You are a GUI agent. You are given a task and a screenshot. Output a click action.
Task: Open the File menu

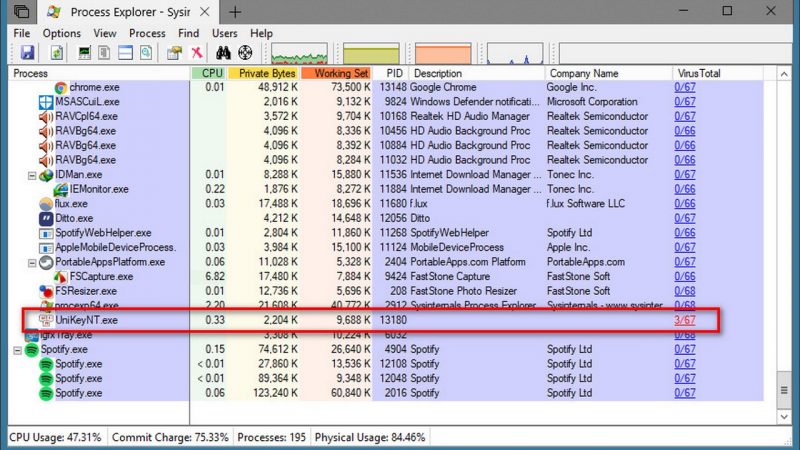tap(21, 33)
